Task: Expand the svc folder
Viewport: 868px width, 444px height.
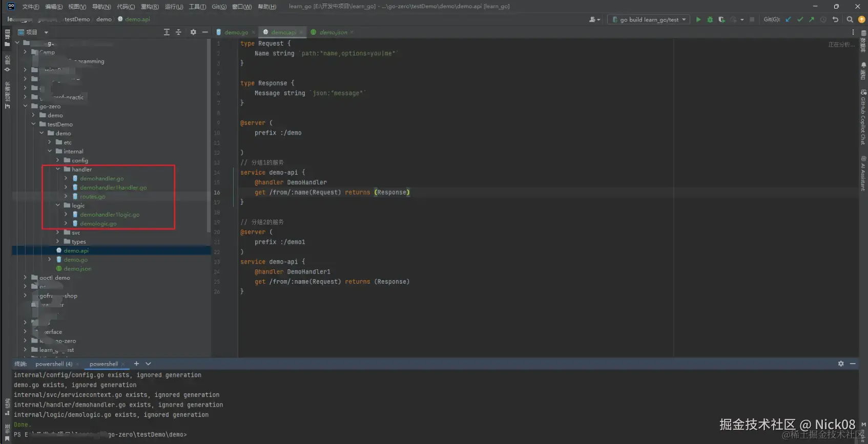Action: click(x=58, y=232)
